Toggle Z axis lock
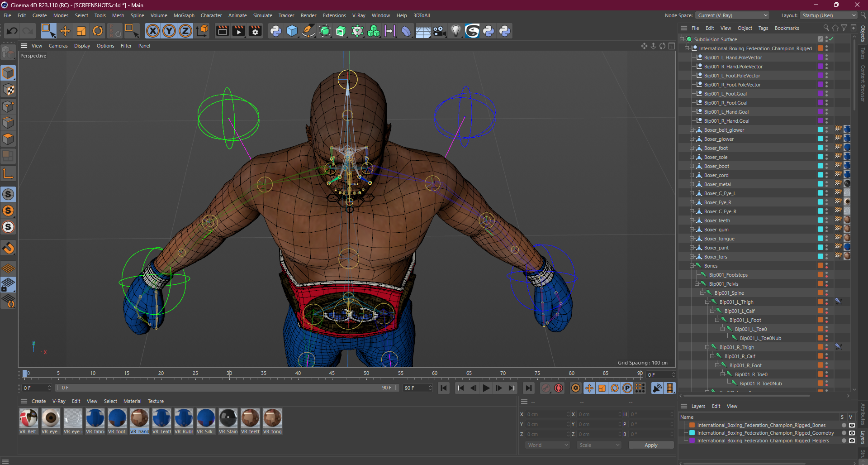The height and width of the screenshot is (465, 868). pos(185,31)
